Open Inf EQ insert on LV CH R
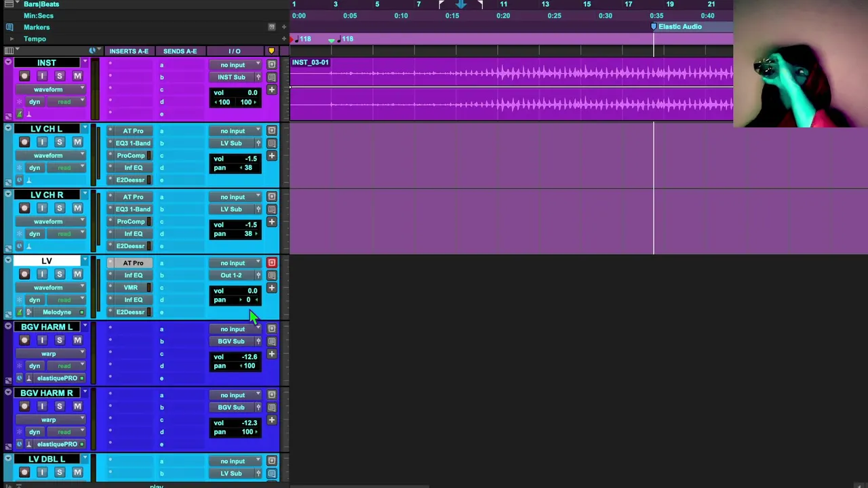Screen dimensions: 868x488 (133, 233)
